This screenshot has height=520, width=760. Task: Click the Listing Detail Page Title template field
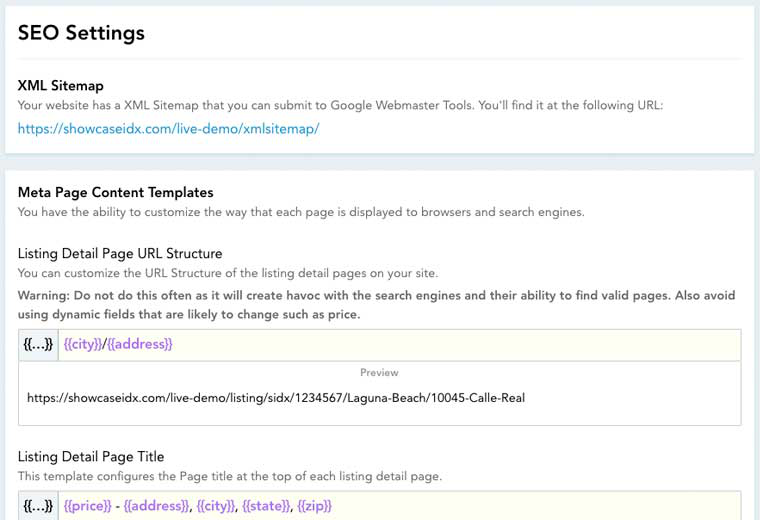coord(399,506)
